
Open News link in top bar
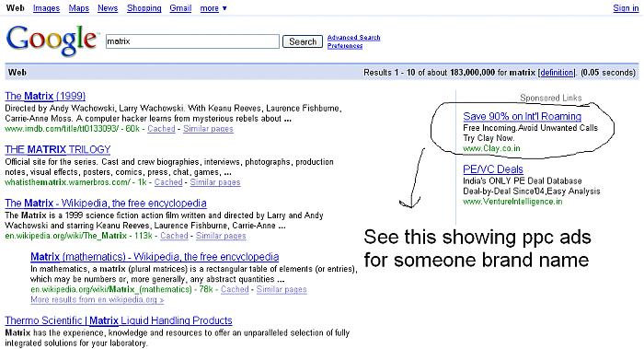click(108, 8)
